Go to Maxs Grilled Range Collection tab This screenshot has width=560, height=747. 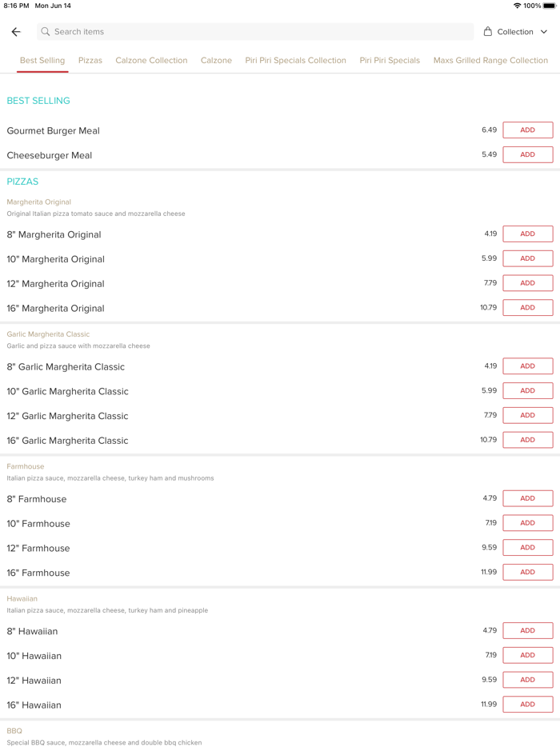pyautogui.click(x=490, y=61)
